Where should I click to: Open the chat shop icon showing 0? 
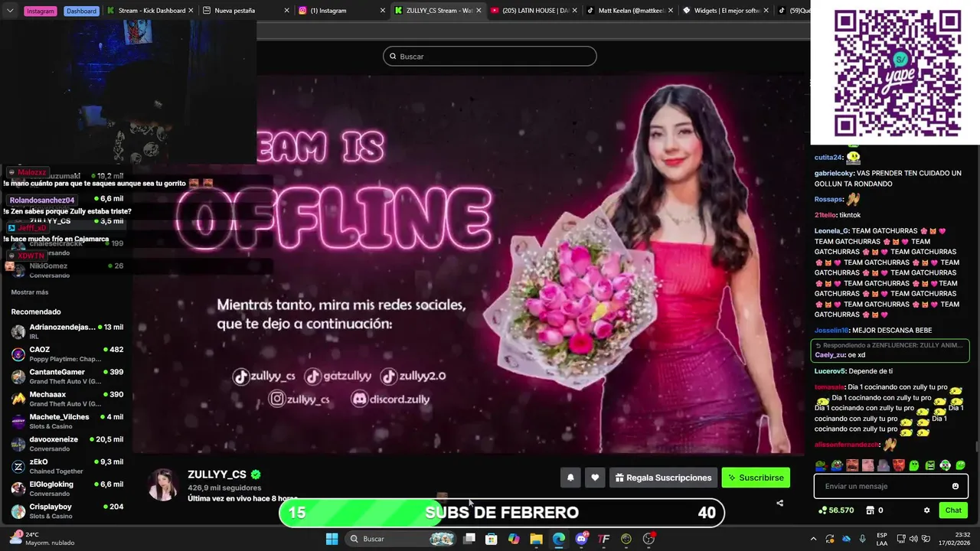coord(870,510)
